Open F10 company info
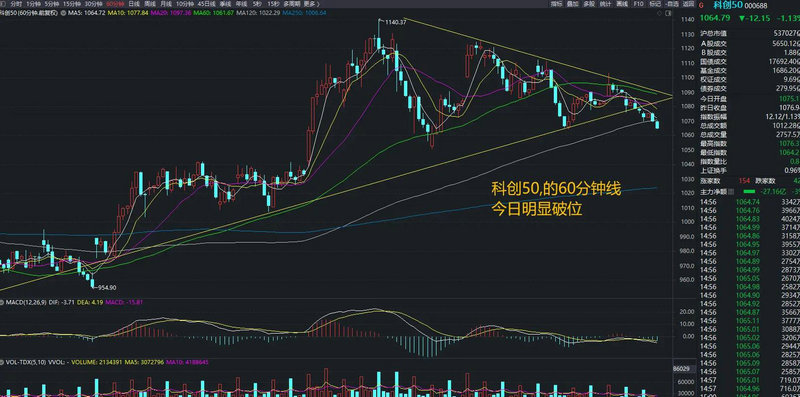This screenshot has width=800, height=397. pos(638,4)
